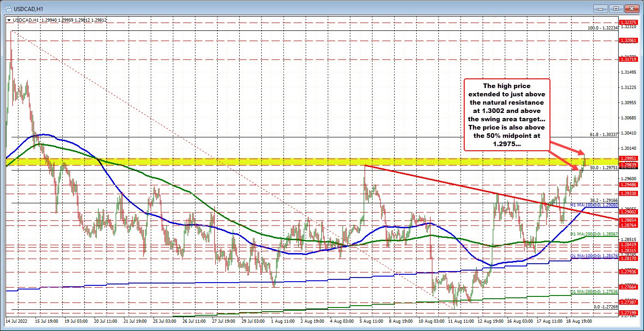
Task: Click the 1.28515 price scale value
Action: [628, 239]
